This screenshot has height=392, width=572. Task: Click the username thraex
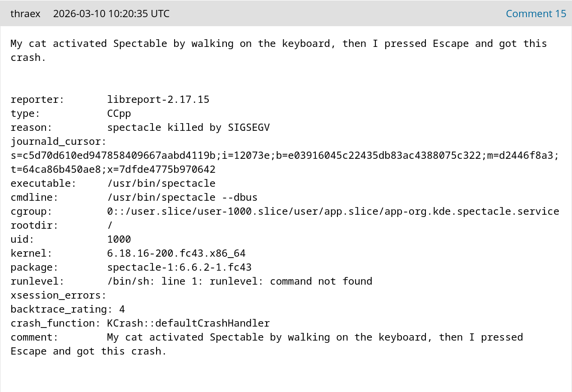click(25, 14)
